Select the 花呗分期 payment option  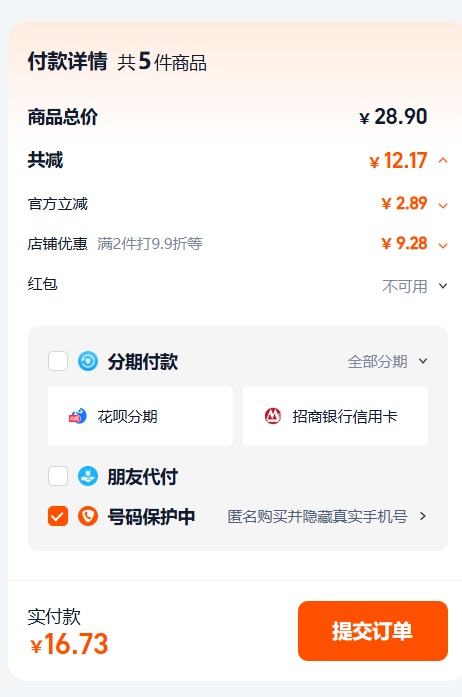click(x=140, y=416)
